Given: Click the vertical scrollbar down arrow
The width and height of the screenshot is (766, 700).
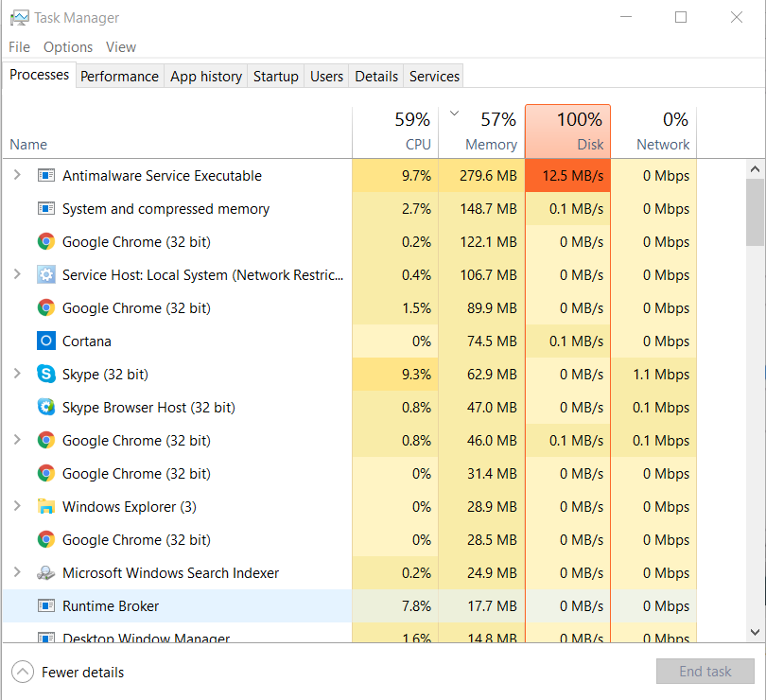Looking at the screenshot, I should [755, 632].
